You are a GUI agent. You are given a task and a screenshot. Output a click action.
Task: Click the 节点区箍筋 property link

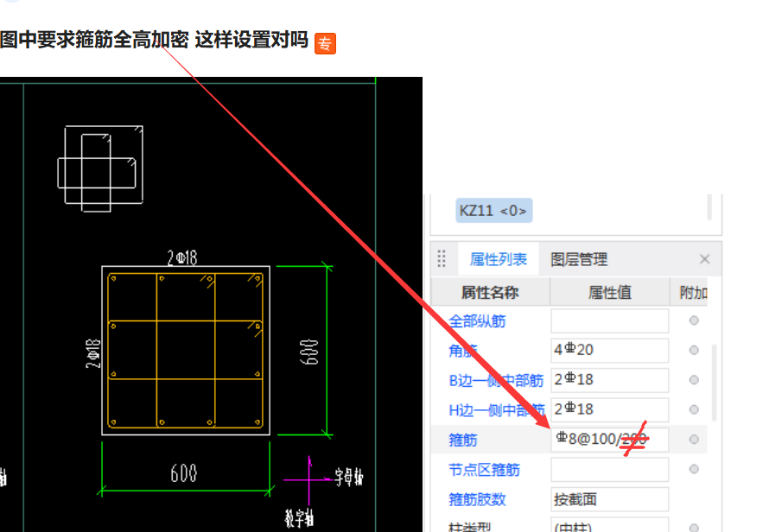(484, 470)
